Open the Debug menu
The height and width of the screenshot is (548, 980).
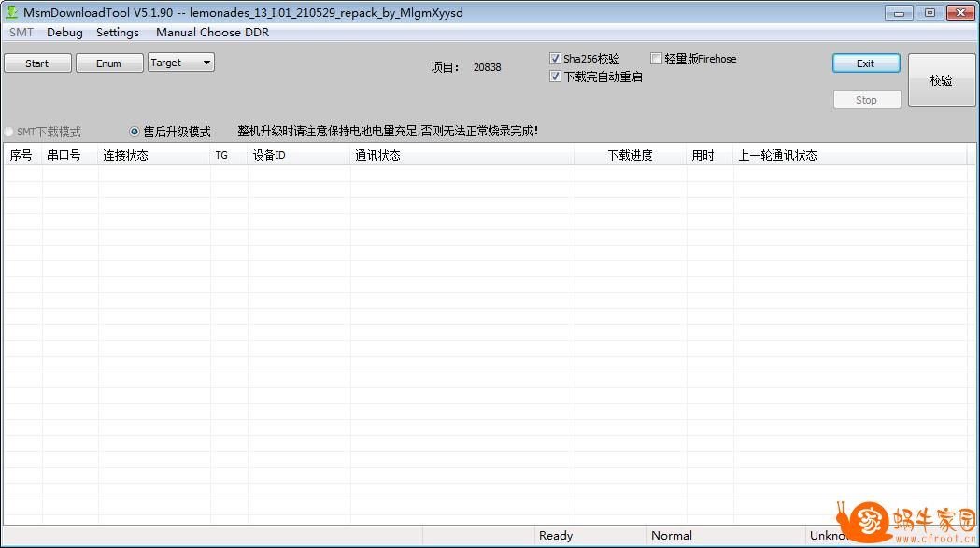64,33
